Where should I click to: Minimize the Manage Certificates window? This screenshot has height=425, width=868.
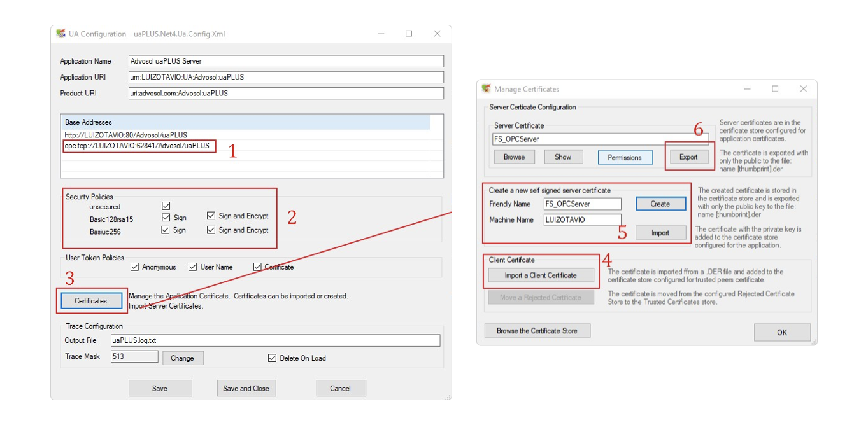(746, 89)
